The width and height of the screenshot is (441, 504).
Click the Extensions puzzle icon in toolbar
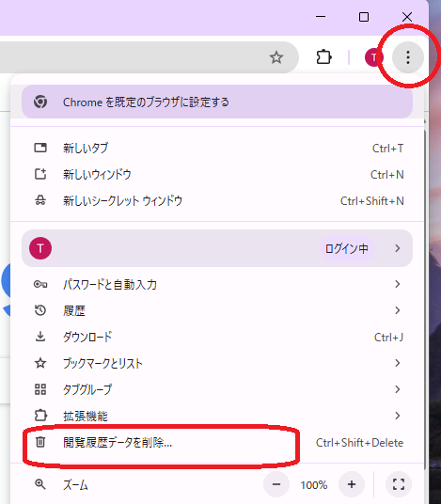tap(323, 57)
